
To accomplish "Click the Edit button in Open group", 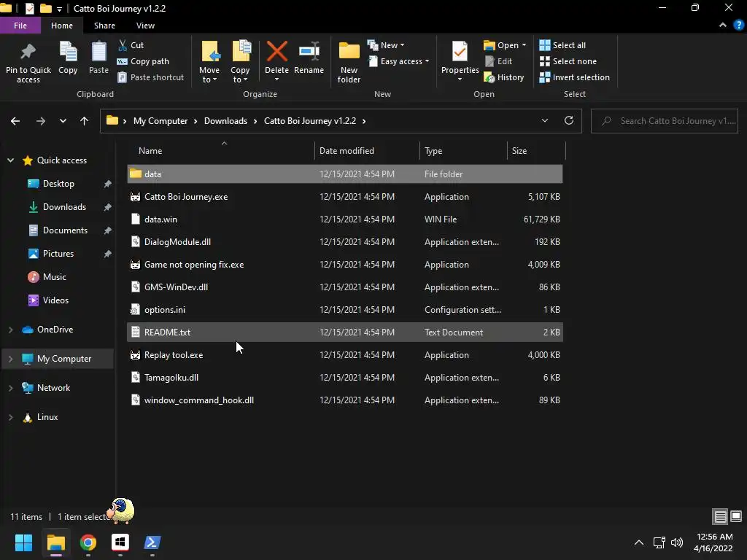I will pyautogui.click(x=498, y=61).
